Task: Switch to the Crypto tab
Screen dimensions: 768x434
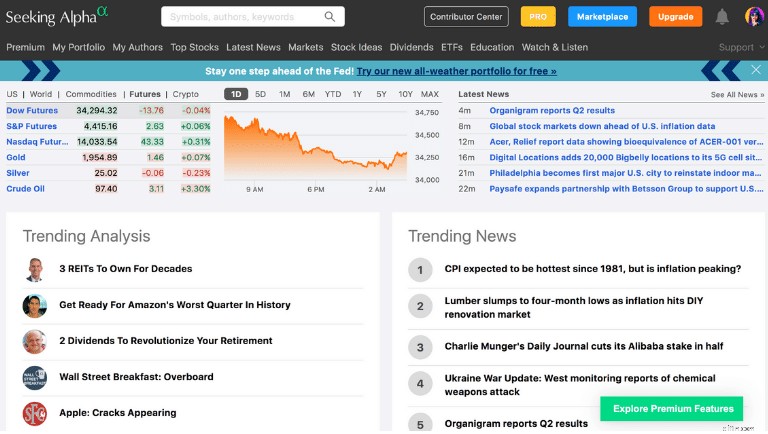Action: click(186, 94)
